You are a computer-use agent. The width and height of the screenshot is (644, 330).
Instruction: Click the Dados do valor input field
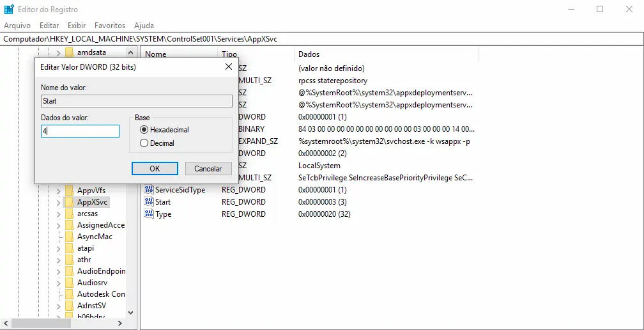[80, 131]
